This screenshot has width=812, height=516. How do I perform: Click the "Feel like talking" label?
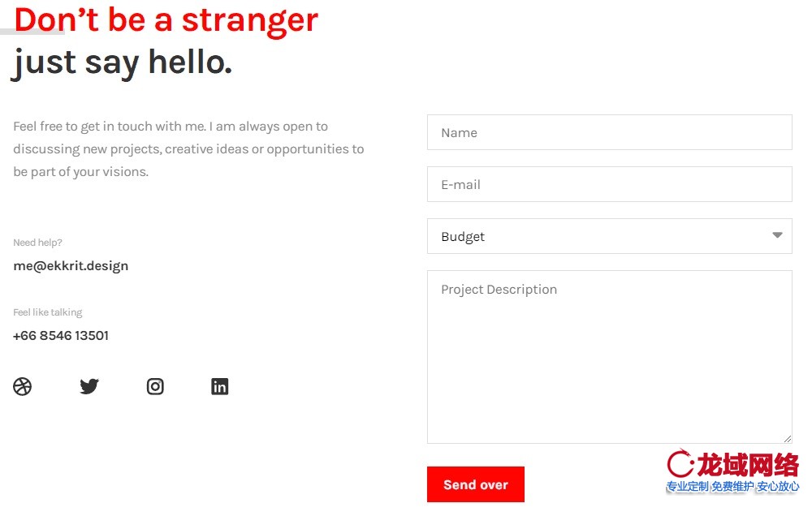pos(48,312)
